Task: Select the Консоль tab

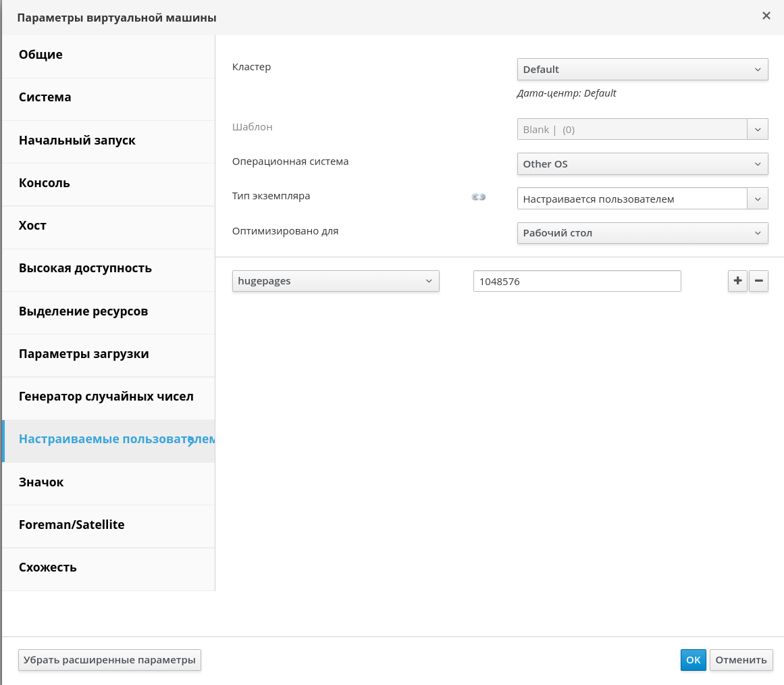Action: point(45,183)
